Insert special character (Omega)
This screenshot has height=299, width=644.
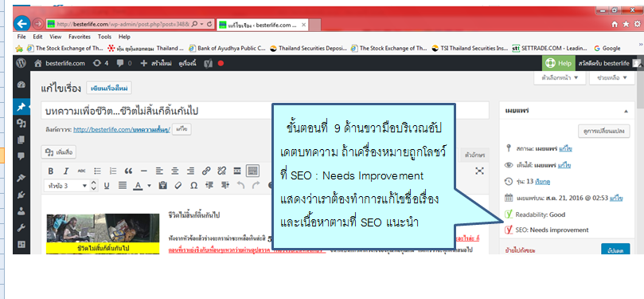pyautogui.click(x=193, y=186)
